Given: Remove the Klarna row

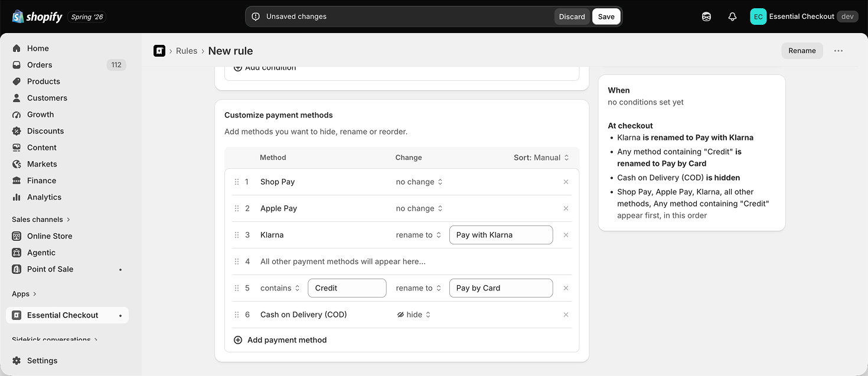Looking at the screenshot, I should 566,235.
